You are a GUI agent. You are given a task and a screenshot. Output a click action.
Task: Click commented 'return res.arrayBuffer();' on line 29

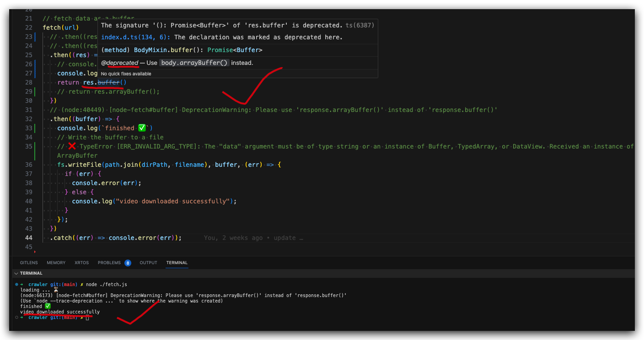(x=108, y=91)
